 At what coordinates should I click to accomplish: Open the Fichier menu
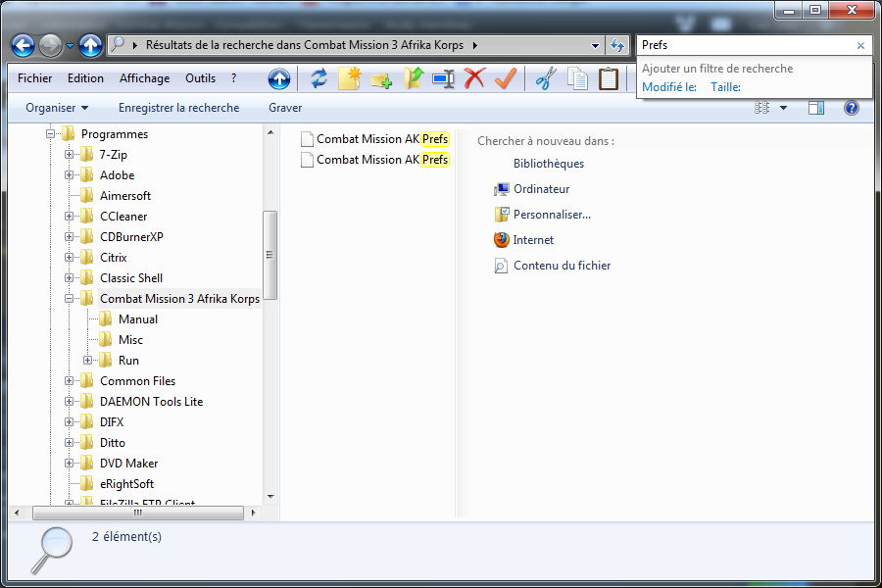pos(35,78)
